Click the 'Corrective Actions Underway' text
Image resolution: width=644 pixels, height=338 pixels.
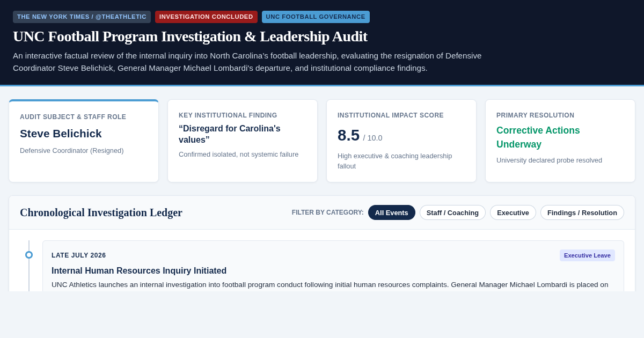538,137
